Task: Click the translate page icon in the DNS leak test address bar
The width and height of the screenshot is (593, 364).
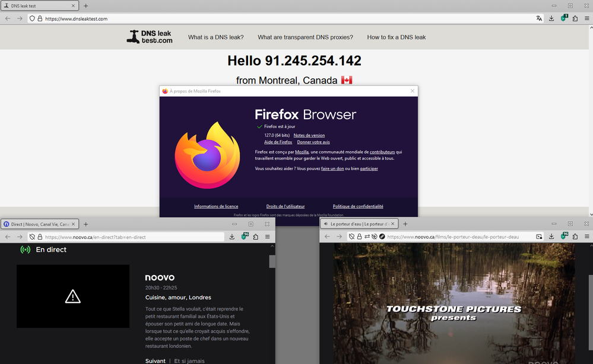Action: coord(539,18)
